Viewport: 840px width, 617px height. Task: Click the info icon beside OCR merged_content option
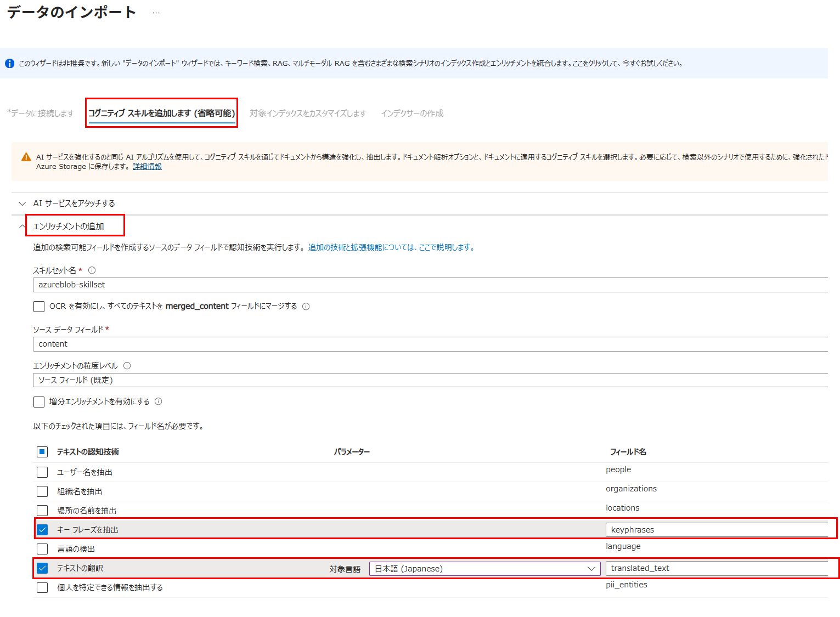(x=306, y=307)
